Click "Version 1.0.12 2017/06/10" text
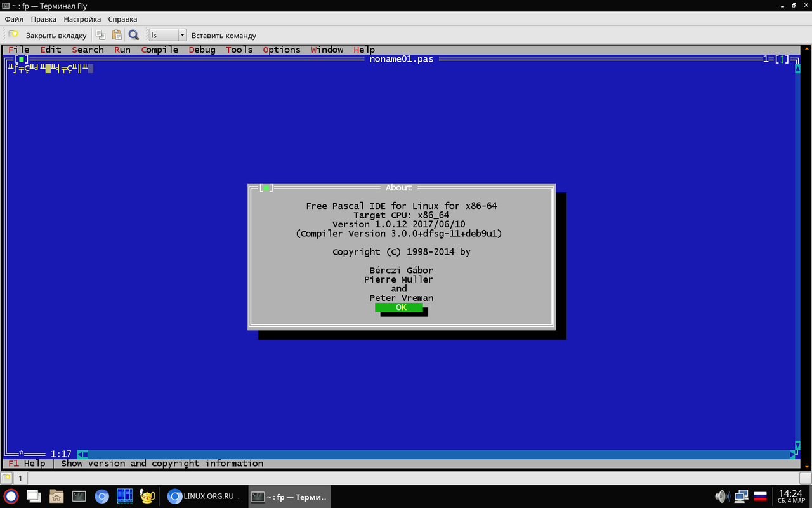Viewport: 812px width, 508px height. click(399, 224)
